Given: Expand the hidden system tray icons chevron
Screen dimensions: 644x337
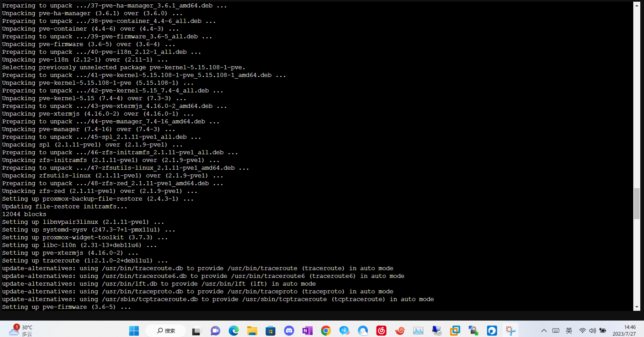Looking at the screenshot, I should click(x=544, y=331).
